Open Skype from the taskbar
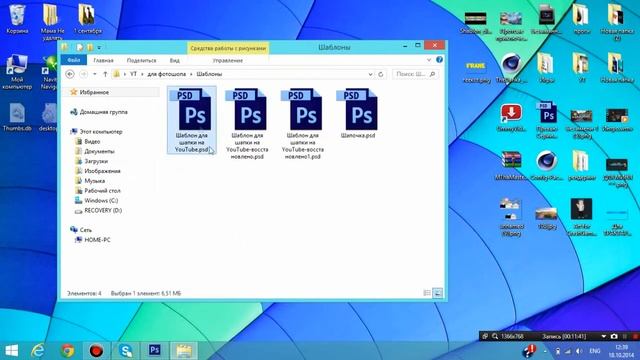Image resolution: width=640 pixels, height=360 pixels. pyautogui.click(x=126, y=351)
